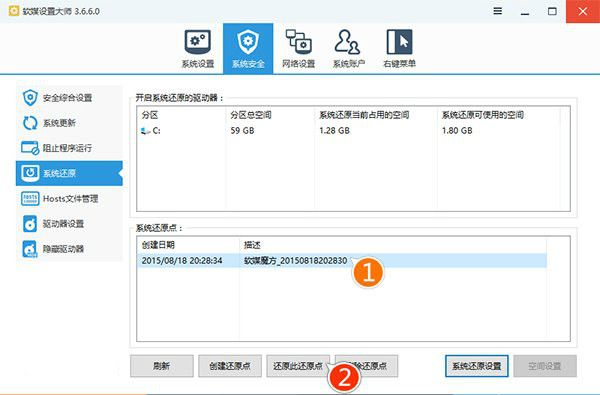The height and width of the screenshot is (395, 600).
Task: Open the 网络设置 network icon tab
Action: coord(298,42)
